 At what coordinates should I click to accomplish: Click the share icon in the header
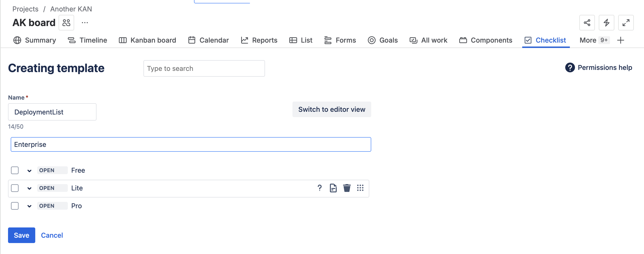click(x=587, y=23)
